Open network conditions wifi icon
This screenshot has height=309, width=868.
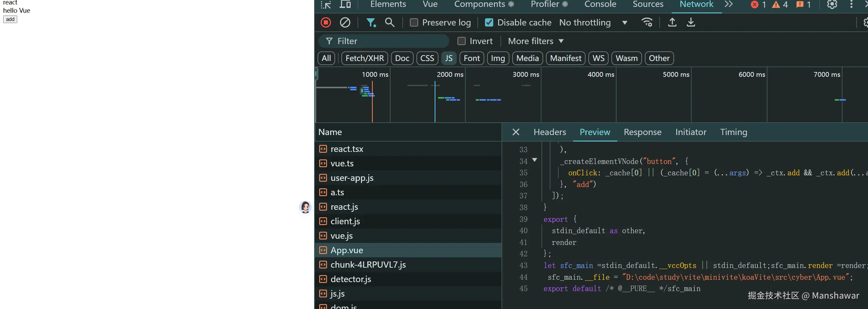(x=647, y=22)
